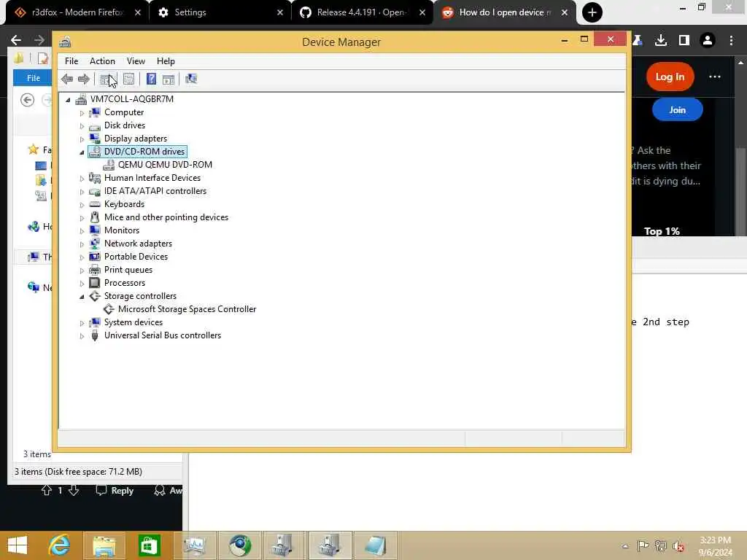Expand the Disk drives category
The height and width of the screenshot is (560, 747).
pyautogui.click(x=82, y=126)
